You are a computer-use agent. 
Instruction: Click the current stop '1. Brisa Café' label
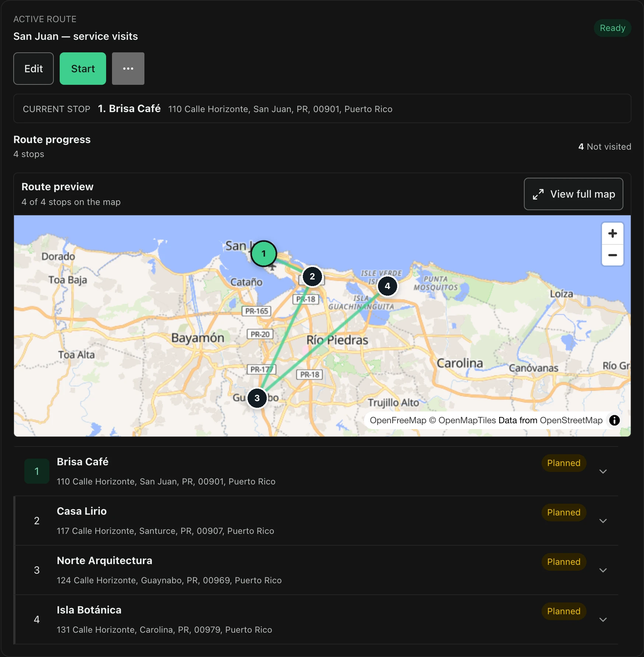point(129,108)
